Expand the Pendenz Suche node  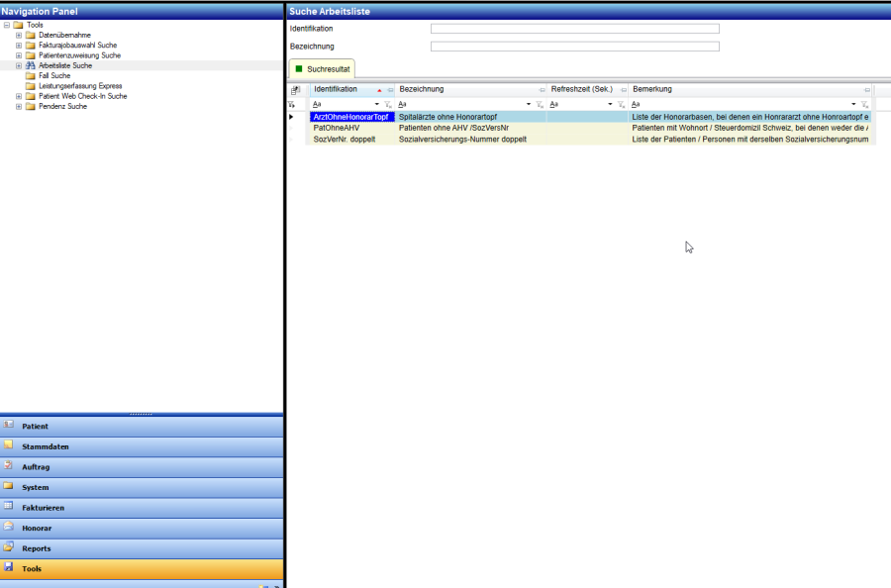(19, 107)
